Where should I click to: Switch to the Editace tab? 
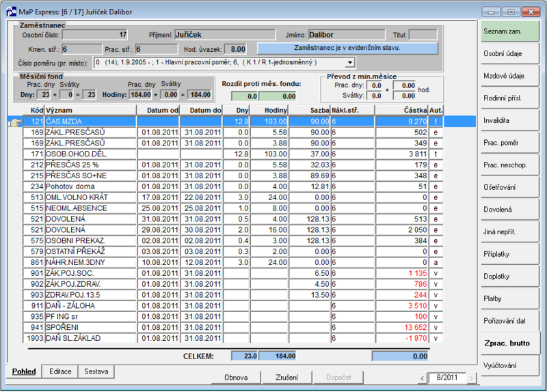point(60,372)
